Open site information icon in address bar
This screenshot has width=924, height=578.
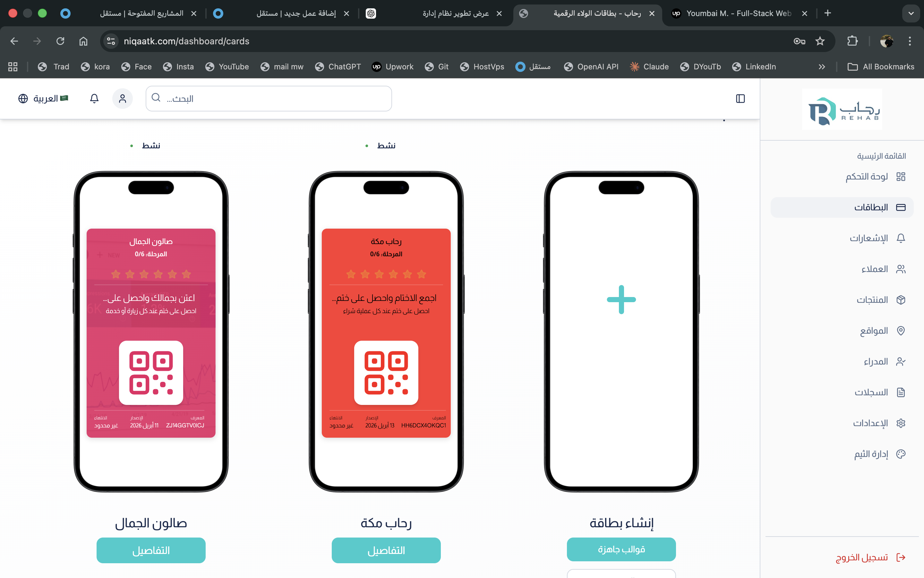[x=111, y=41]
